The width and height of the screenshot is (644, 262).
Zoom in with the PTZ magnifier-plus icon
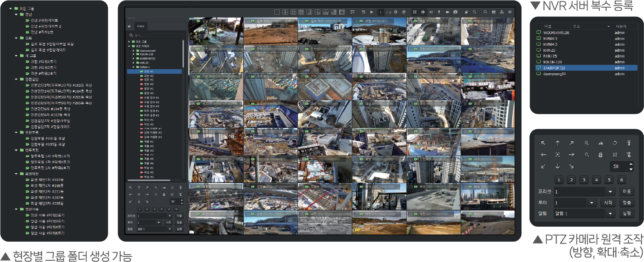[x=587, y=143]
